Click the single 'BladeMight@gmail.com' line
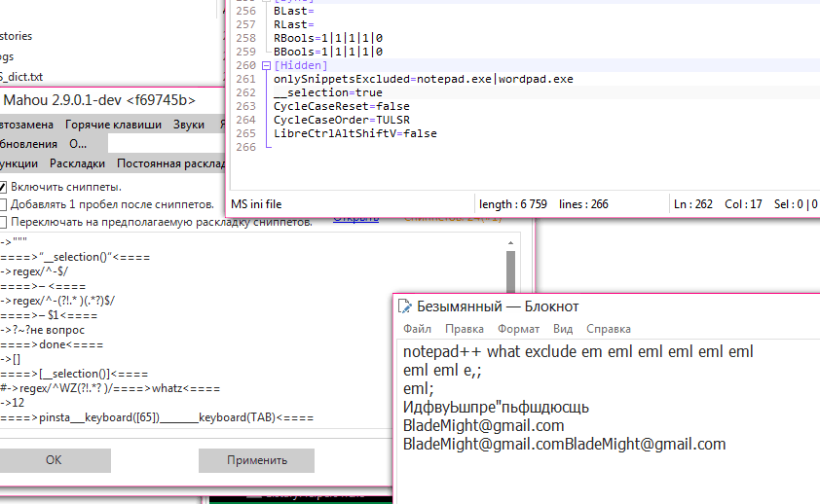This screenshot has width=820, height=504. pyautogui.click(x=483, y=425)
